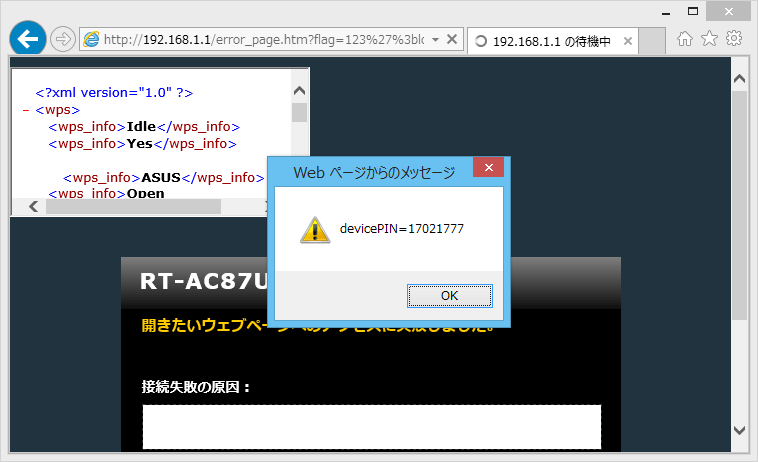Close the 192.168.1.1 browser tab
The image size is (758, 462).
628,41
